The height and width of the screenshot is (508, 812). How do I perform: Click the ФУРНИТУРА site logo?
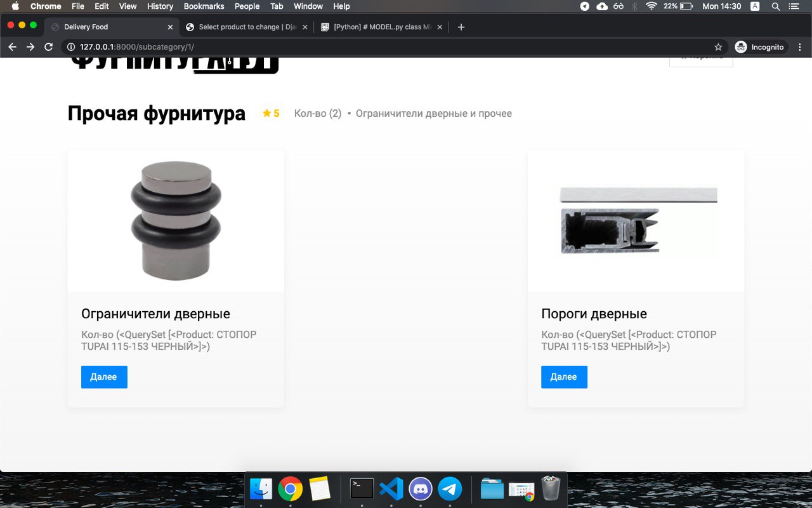(x=174, y=65)
